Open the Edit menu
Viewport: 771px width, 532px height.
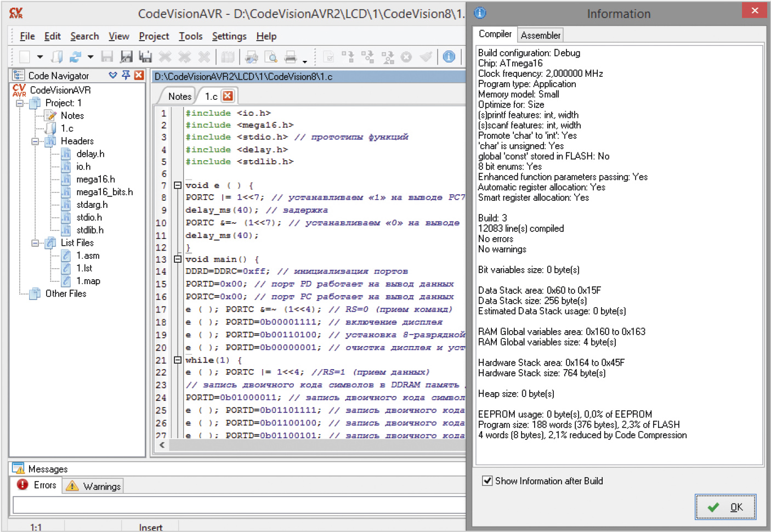coord(53,36)
